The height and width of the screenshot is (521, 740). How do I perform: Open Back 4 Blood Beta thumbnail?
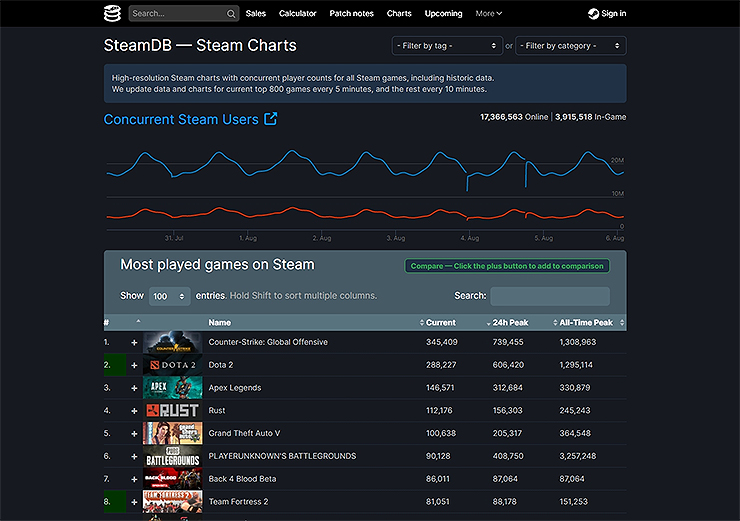(x=173, y=479)
